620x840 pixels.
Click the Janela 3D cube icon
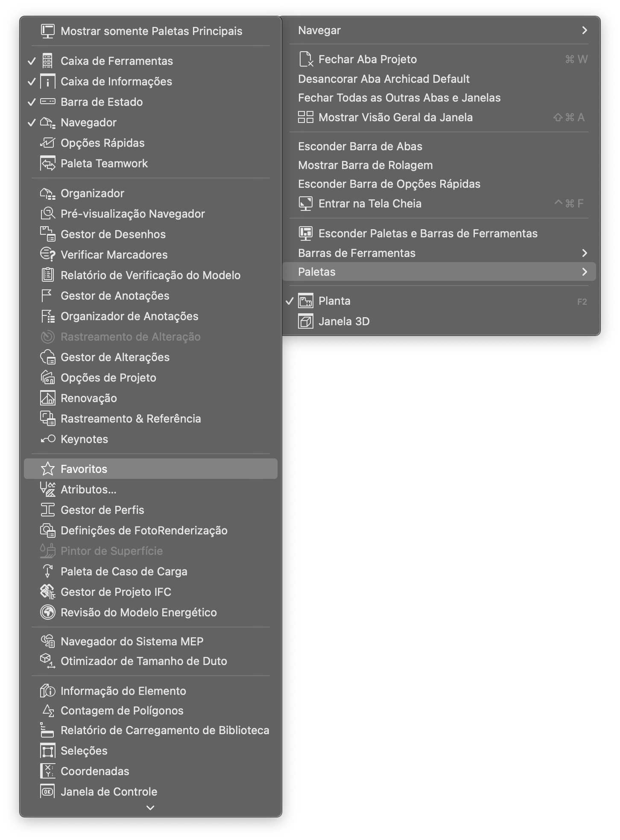coord(305,321)
